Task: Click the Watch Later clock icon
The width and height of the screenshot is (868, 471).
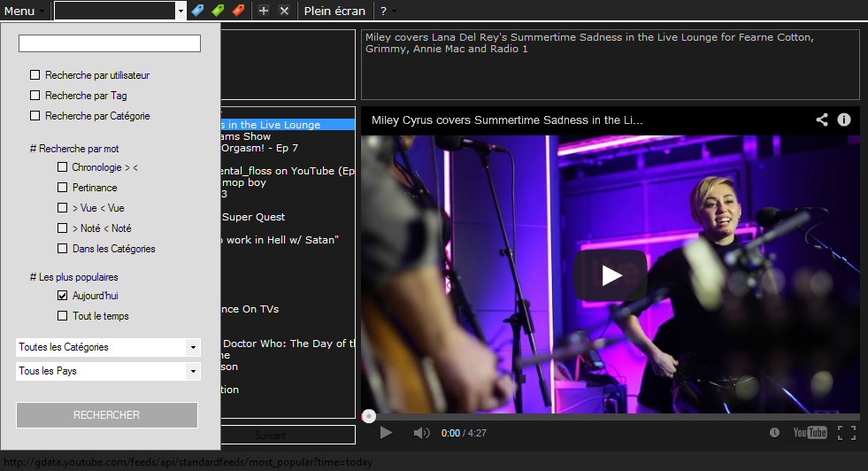Action: pyautogui.click(x=774, y=433)
